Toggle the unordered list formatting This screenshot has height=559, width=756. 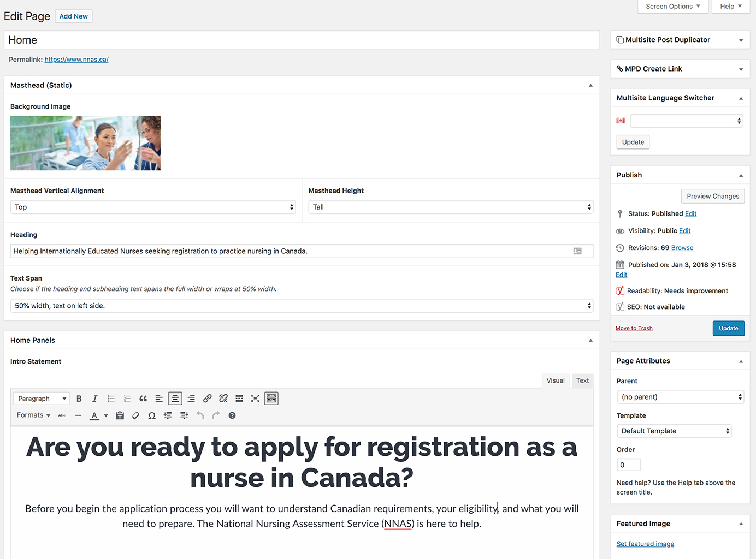click(111, 398)
